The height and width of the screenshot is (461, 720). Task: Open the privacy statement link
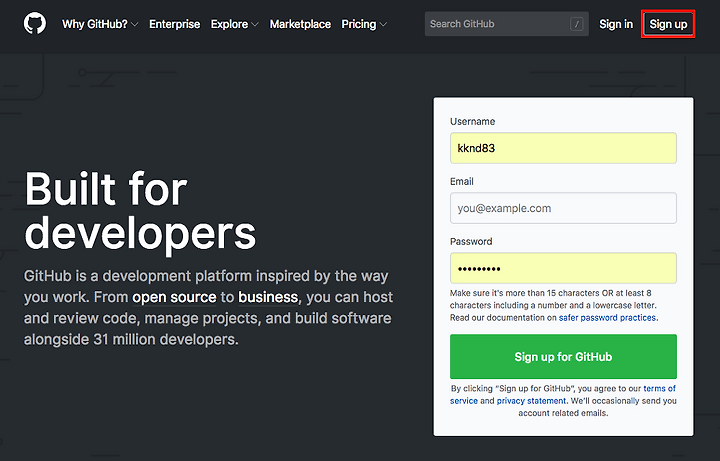click(531, 401)
